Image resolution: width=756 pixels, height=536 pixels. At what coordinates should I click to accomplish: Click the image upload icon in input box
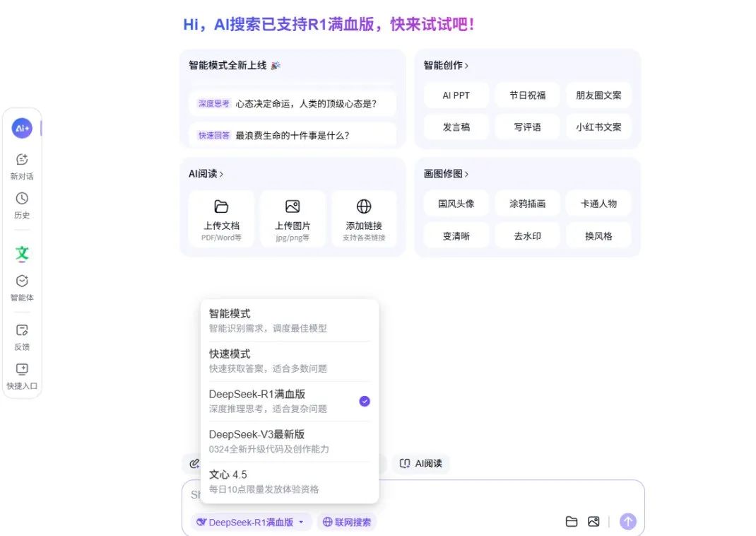(x=593, y=522)
